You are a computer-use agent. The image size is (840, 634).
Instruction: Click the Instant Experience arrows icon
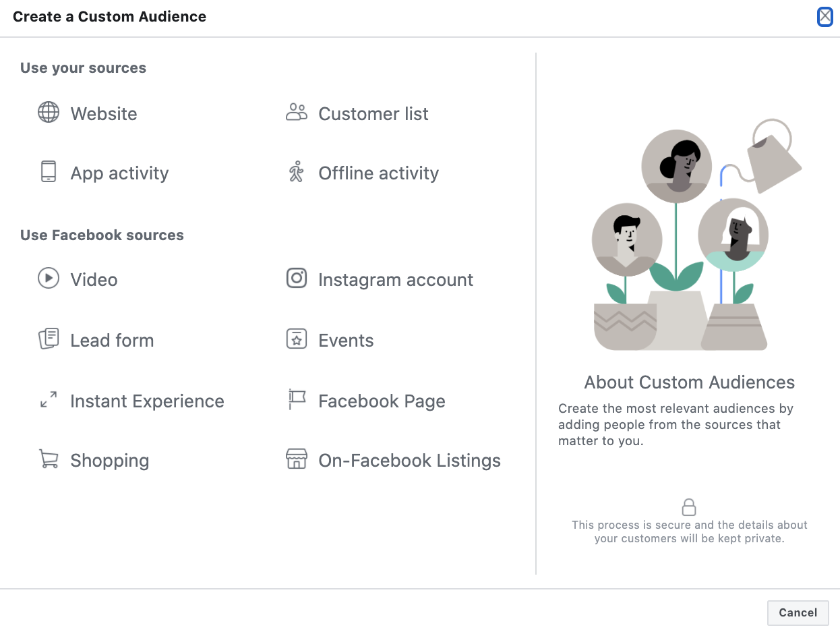click(x=48, y=400)
